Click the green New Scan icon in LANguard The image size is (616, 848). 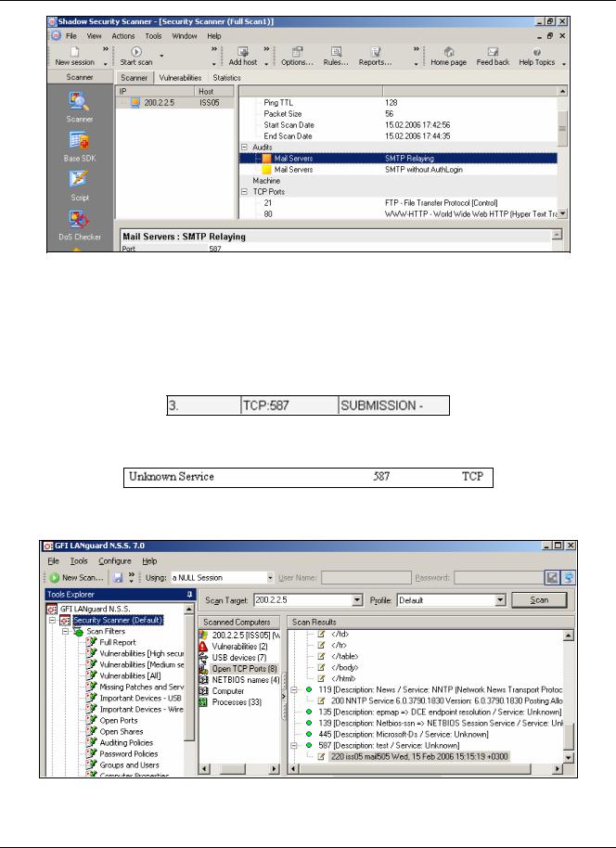tap(54, 578)
